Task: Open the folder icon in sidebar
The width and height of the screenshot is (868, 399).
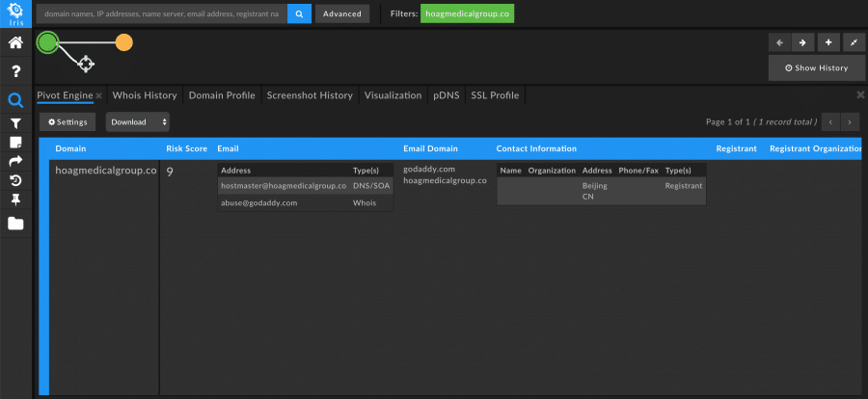Action: [x=16, y=224]
